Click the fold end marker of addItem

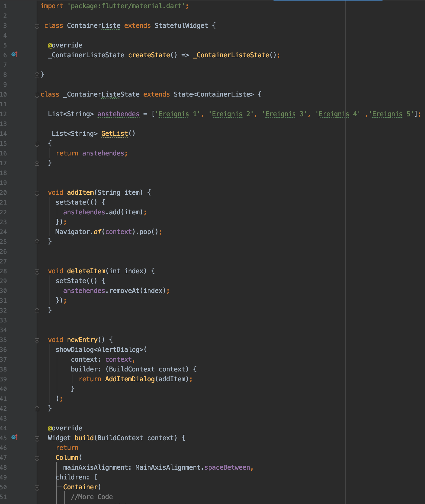[37, 242]
